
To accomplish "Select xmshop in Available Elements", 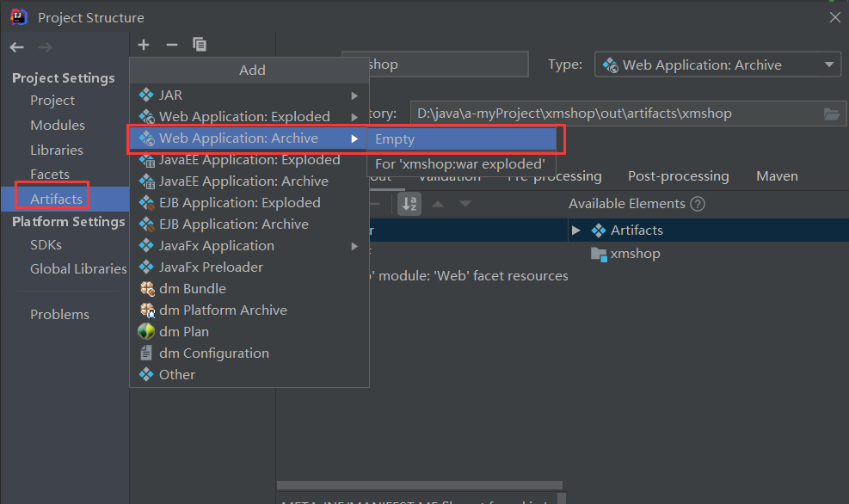I will click(x=635, y=254).
